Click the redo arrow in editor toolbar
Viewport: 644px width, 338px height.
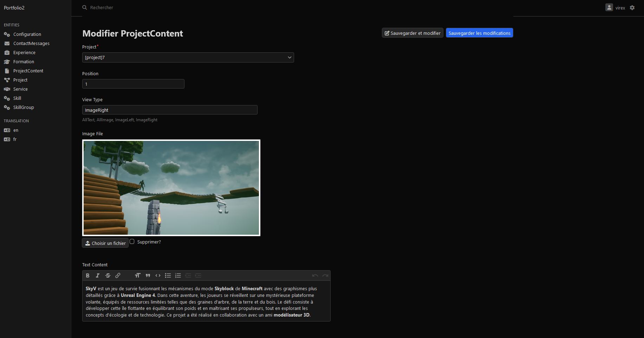click(325, 275)
